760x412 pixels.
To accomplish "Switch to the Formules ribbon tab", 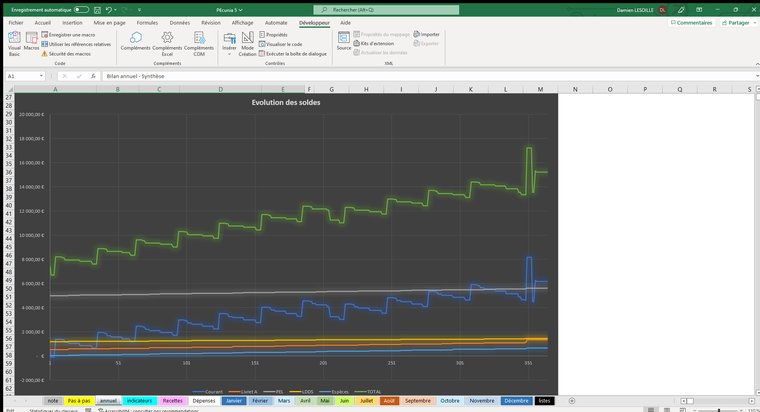I will [147, 21].
